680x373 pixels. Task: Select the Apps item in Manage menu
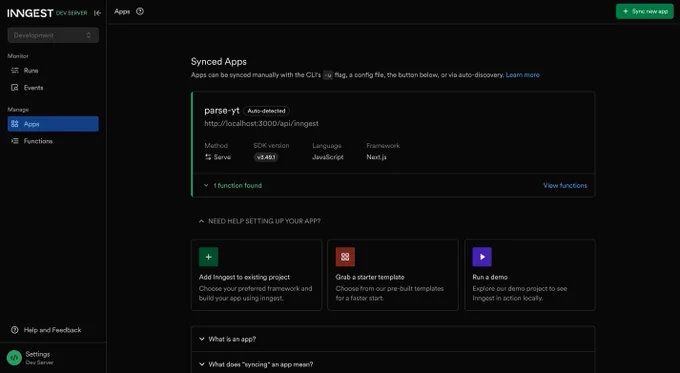tap(53, 124)
